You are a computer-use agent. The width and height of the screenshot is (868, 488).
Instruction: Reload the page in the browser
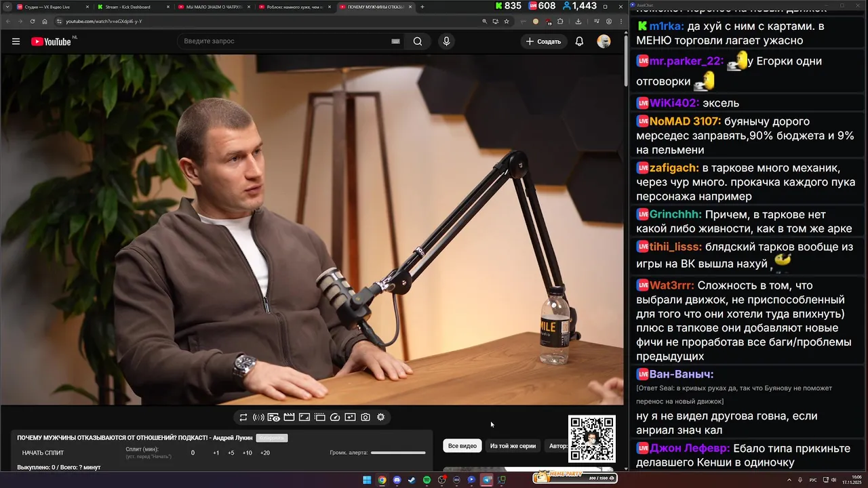pos(33,22)
